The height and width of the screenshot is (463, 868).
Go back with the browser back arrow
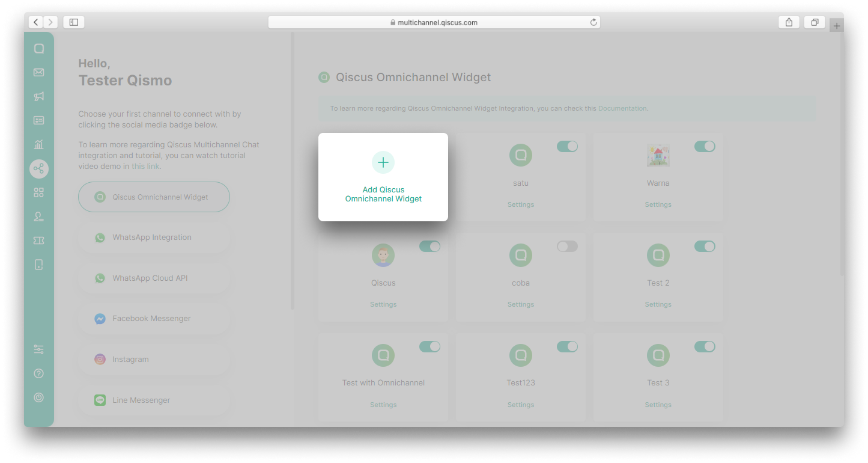[x=36, y=22]
